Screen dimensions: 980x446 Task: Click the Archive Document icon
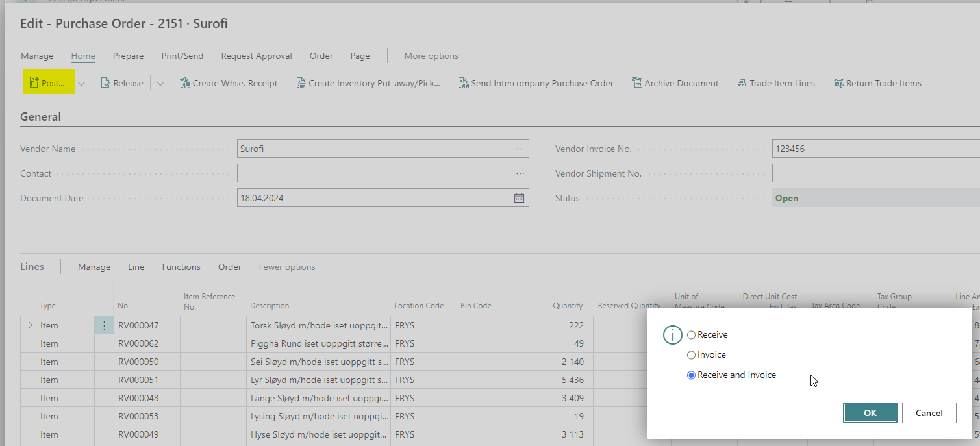(x=636, y=83)
